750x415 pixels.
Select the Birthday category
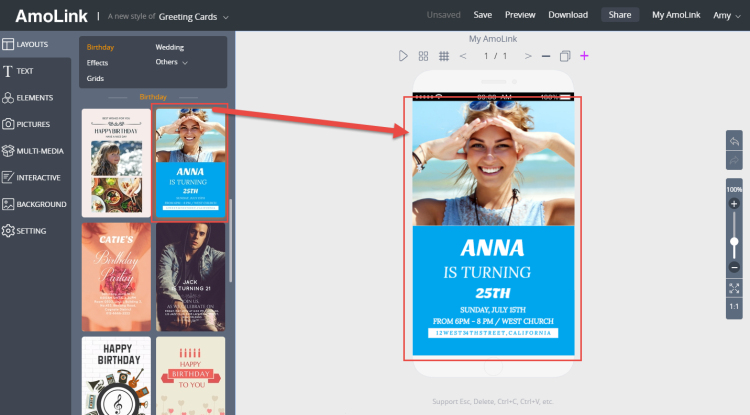click(x=100, y=47)
